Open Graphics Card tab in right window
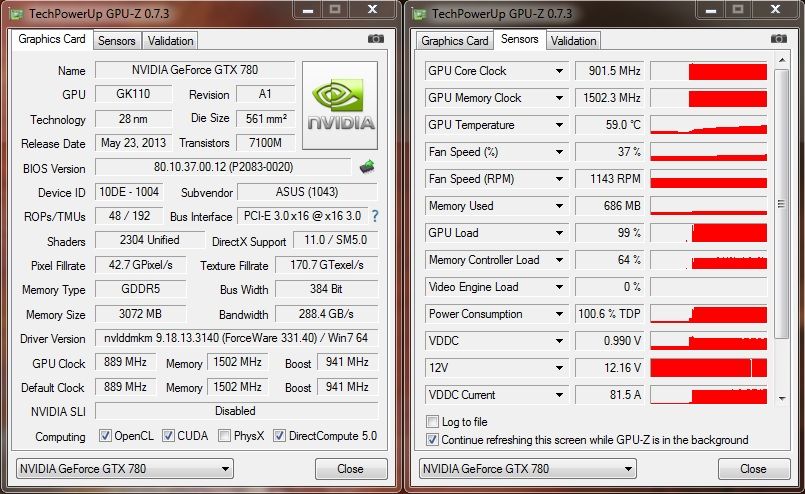 (x=455, y=41)
